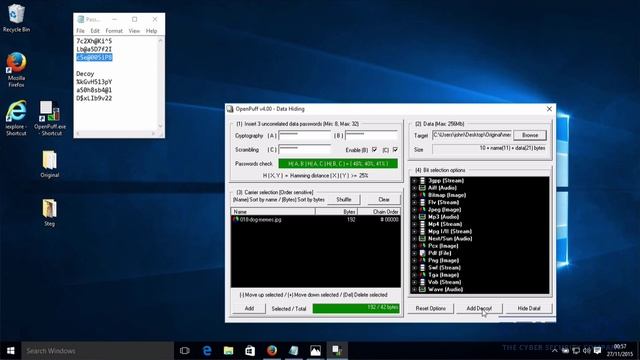This screenshot has height=360, width=640.
Task: Click the word Decoy in Notepad
Action: click(85, 74)
